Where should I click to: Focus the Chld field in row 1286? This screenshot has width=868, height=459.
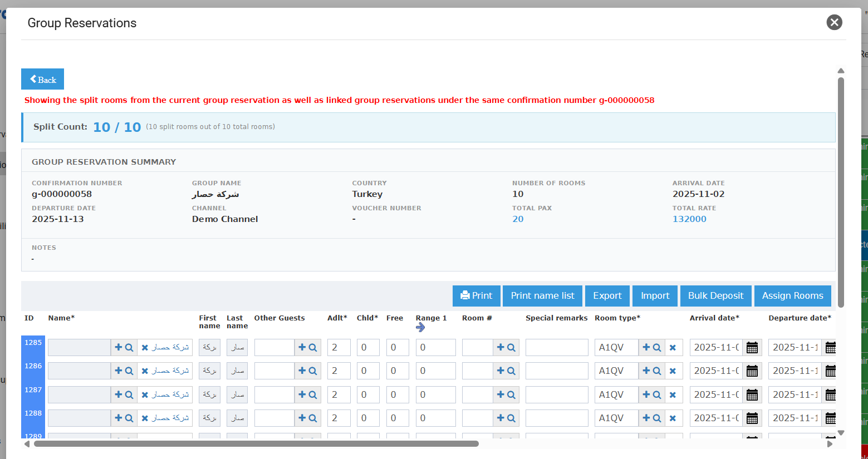[368, 371]
